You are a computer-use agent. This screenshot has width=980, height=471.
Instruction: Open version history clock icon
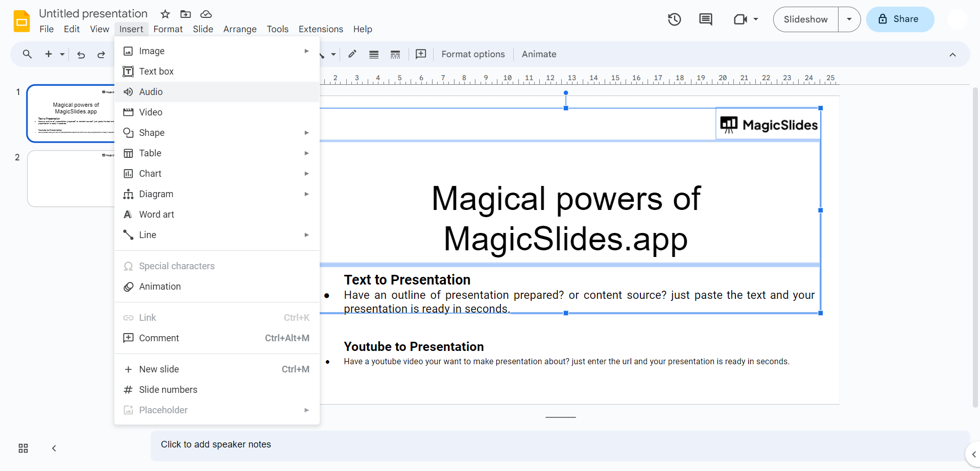[674, 19]
